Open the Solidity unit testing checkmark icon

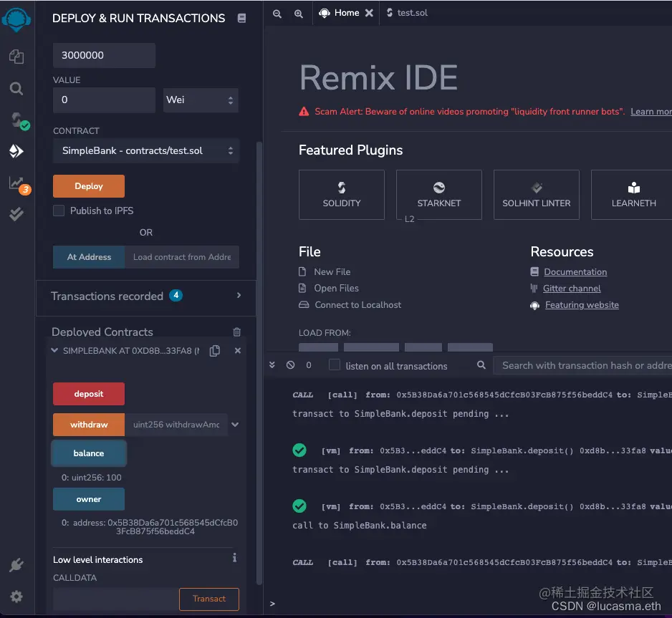[x=16, y=213]
